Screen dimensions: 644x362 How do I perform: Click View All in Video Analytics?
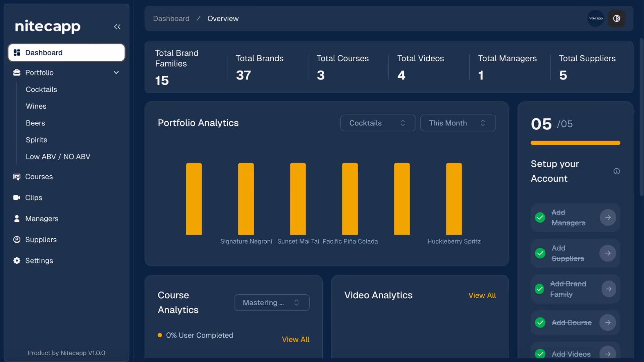tap(482, 295)
